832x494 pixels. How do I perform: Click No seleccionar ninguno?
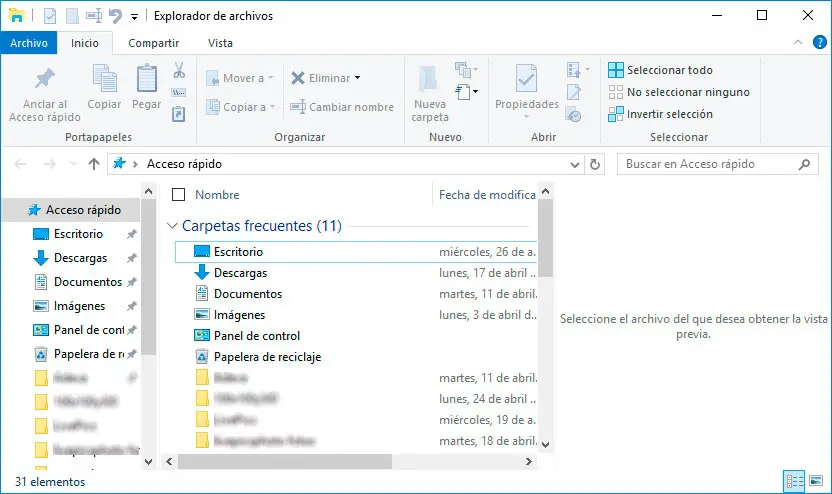tap(679, 92)
